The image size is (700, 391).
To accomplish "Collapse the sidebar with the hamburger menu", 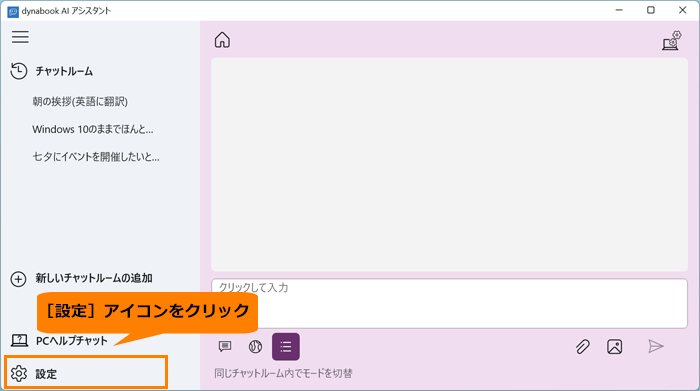I will 20,37.
